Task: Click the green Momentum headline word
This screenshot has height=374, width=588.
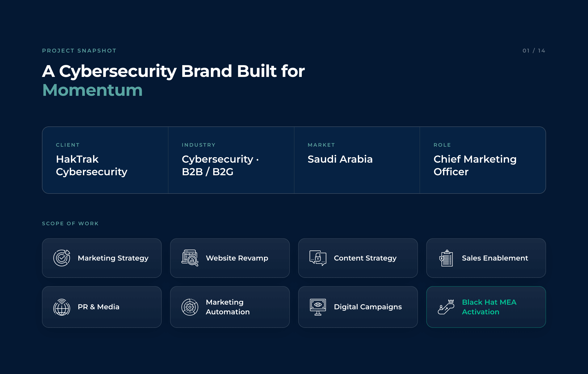Action: click(x=92, y=90)
